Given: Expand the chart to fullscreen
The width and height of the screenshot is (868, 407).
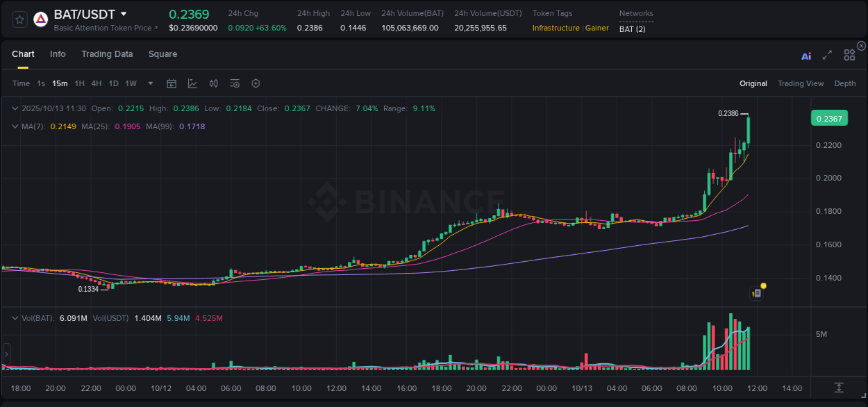Looking at the screenshot, I should click(x=827, y=56).
